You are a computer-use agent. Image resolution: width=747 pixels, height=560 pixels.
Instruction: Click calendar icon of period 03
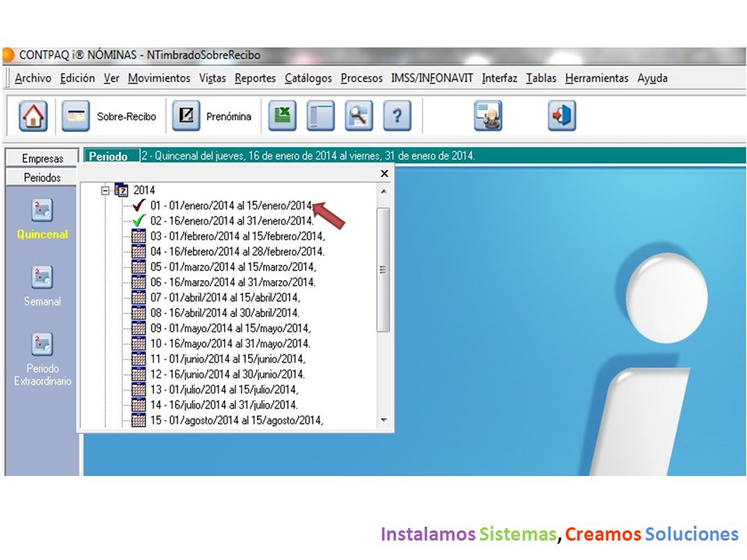(x=139, y=236)
